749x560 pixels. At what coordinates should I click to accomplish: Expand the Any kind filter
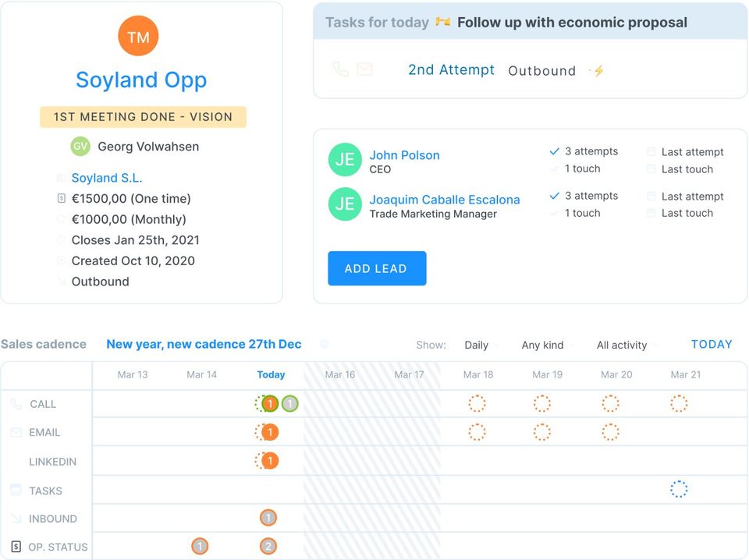(x=547, y=345)
